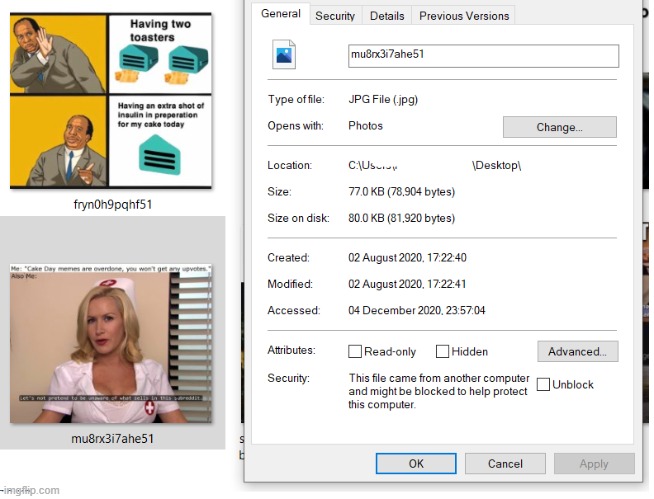Toggle the Read-only checkbox
This screenshot has width=654, height=499.
[x=355, y=351]
